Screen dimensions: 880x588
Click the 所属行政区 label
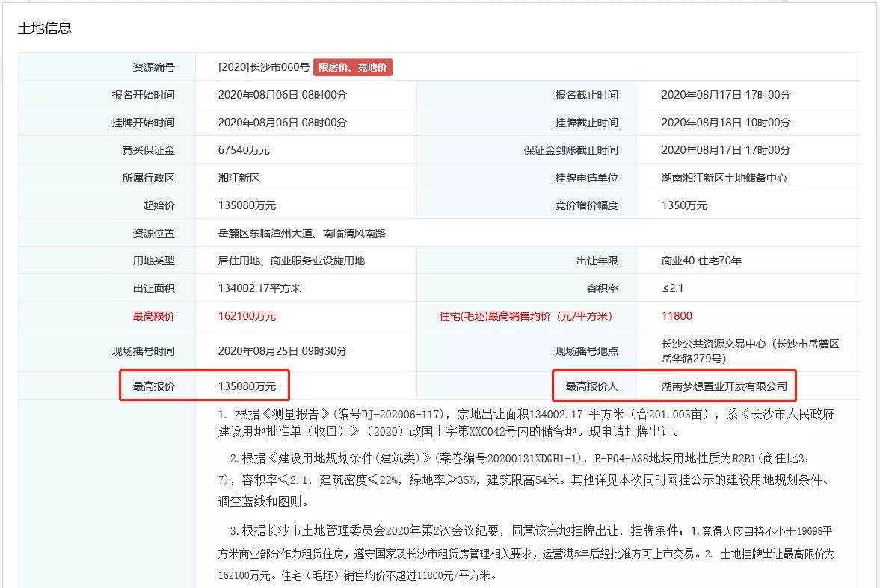coord(148,178)
